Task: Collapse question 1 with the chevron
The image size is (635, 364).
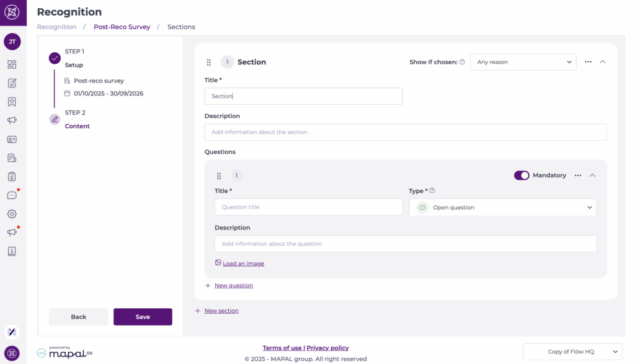Action: (592, 175)
